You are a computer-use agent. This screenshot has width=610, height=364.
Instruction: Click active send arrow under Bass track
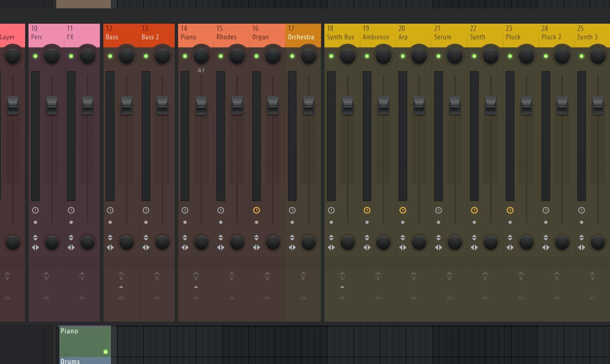tap(121, 287)
